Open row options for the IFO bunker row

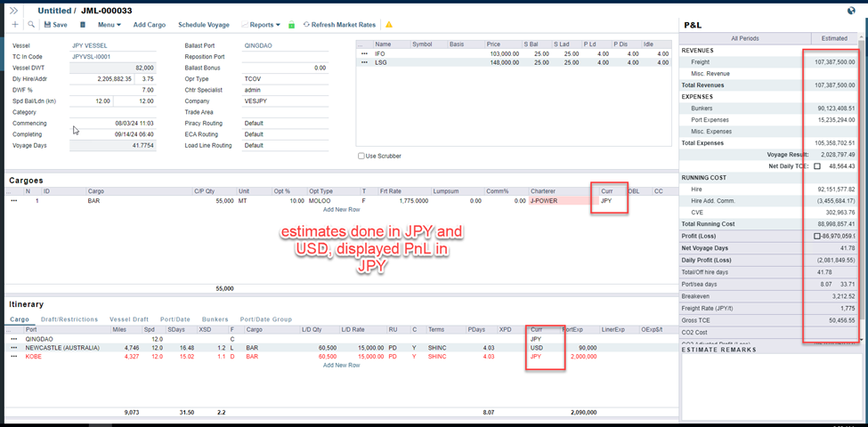pyautogui.click(x=364, y=53)
